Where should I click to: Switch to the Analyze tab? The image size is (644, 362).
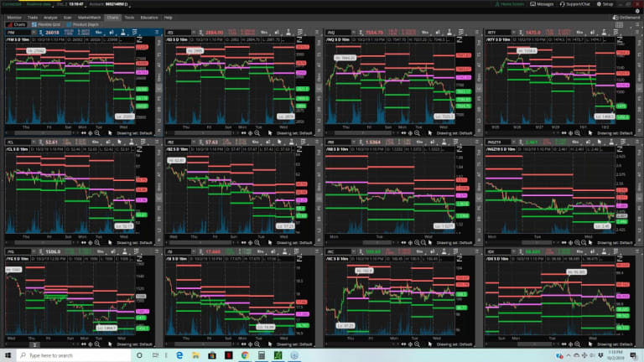coord(50,18)
